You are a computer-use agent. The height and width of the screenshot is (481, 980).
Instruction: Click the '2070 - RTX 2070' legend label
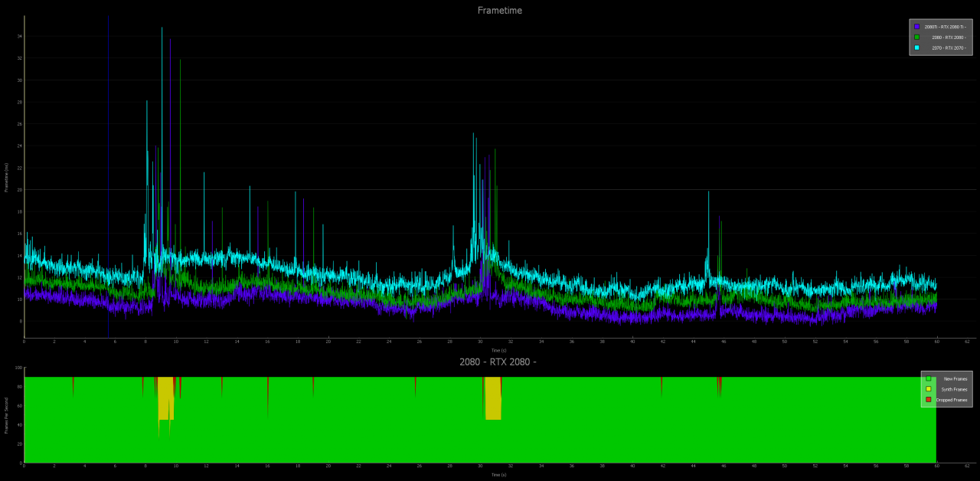click(949, 48)
